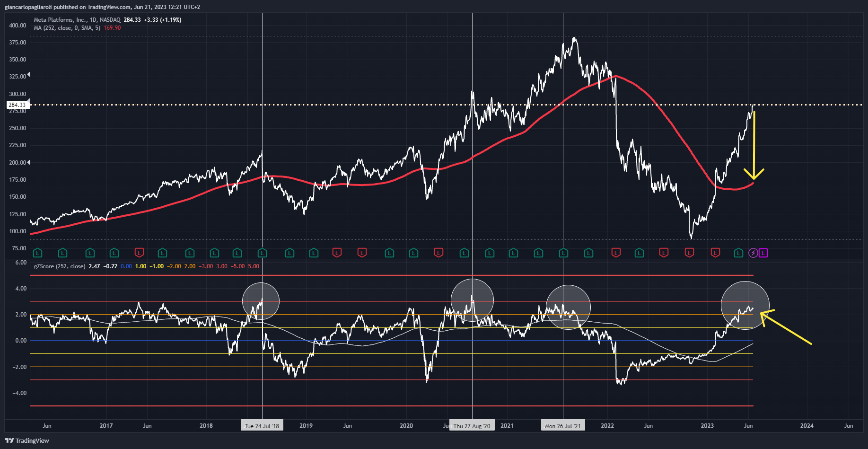Image resolution: width=868 pixels, height=449 pixels.
Task: Click the MA (252, close, 0, SMA, 5) legend
Action: click(x=67, y=28)
